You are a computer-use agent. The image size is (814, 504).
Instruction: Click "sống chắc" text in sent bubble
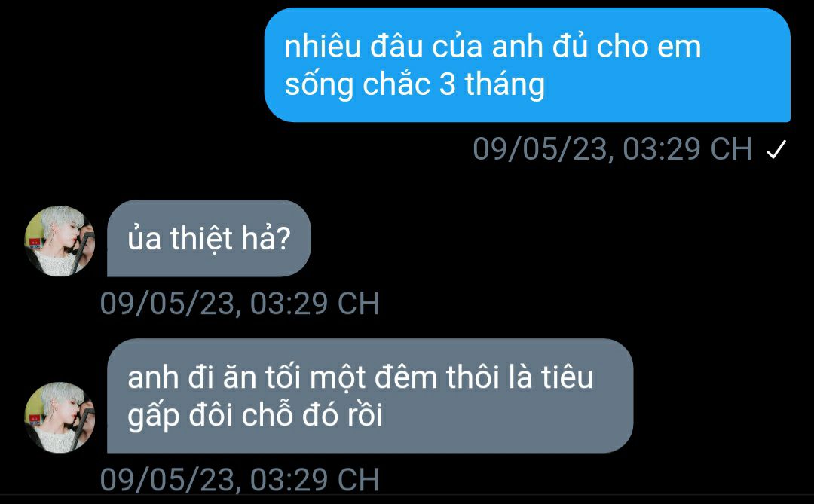click(x=358, y=84)
